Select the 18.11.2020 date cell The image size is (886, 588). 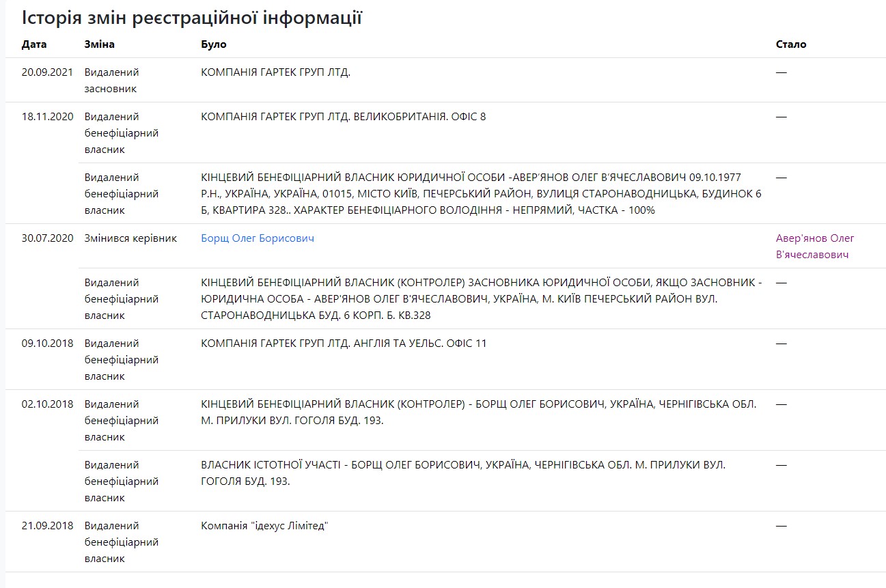tap(47, 117)
